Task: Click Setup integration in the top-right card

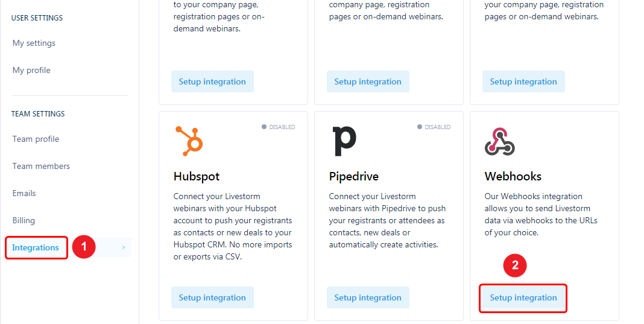Action: (x=523, y=81)
